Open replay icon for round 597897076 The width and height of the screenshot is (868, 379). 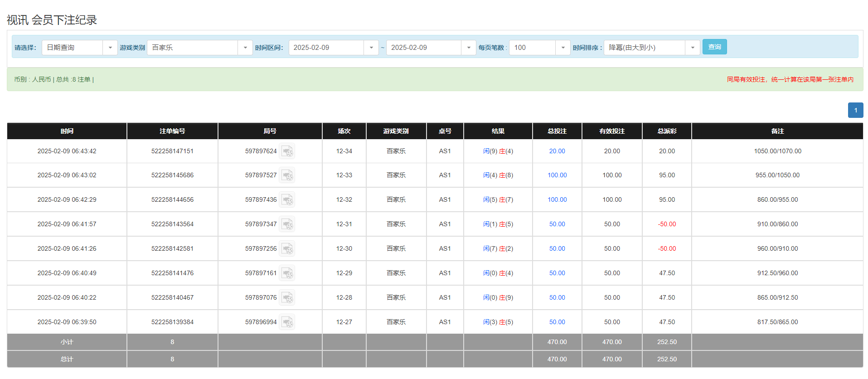point(286,298)
